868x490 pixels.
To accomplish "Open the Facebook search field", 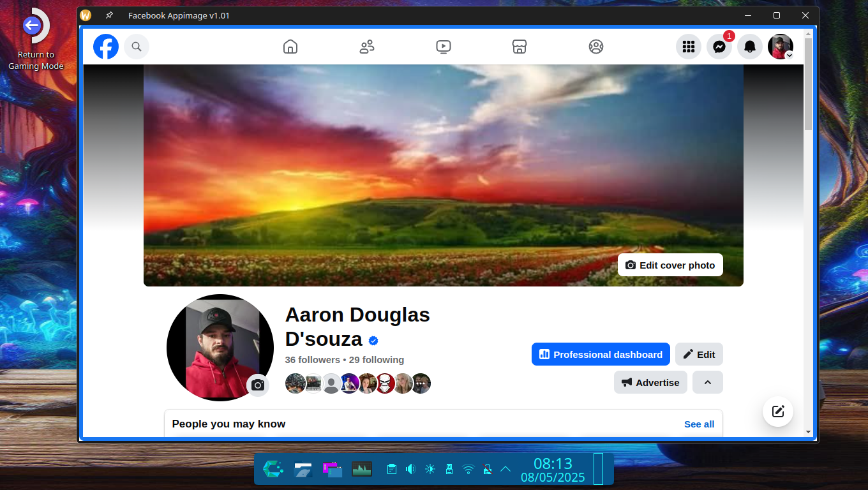I will click(x=137, y=47).
